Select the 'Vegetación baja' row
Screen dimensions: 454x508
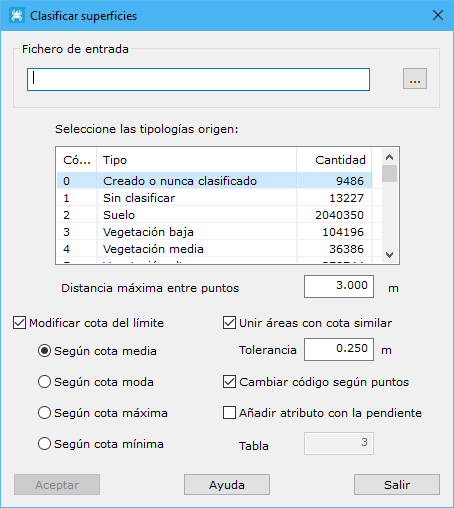pyautogui.click(x=215, y=232)
